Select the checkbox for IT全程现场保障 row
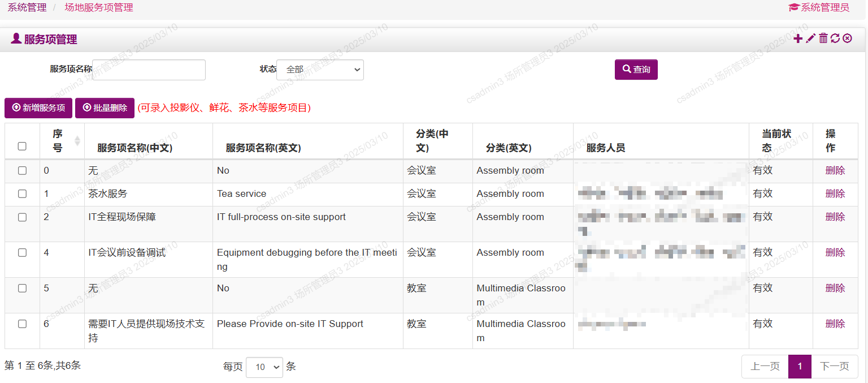Screen dimensions: 868x383 [x=22, y=217]
